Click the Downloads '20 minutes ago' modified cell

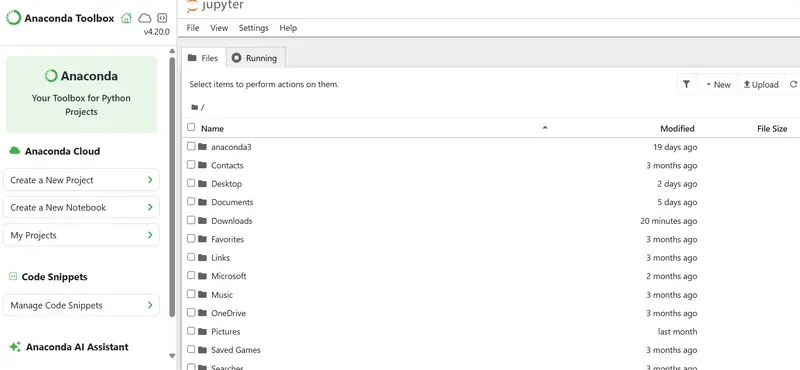click(x=668, y=221)
